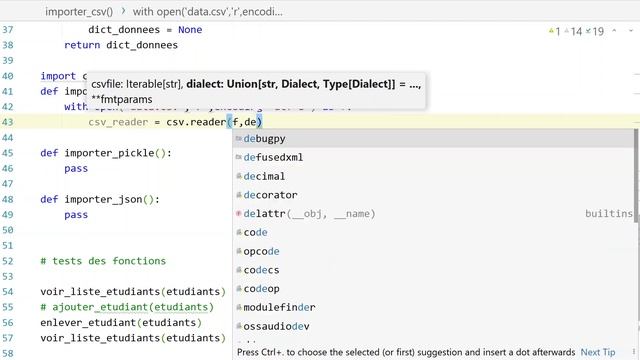Click the defusedxml package icon

pos(239,158)
